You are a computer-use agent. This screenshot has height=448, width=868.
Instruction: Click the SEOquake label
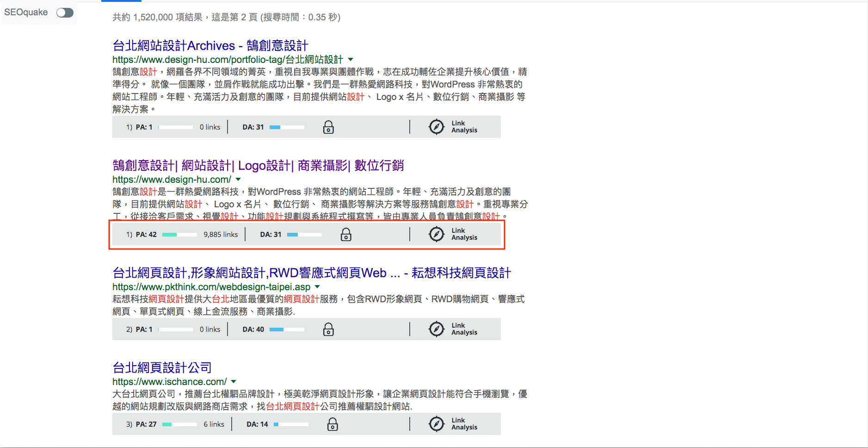click(26, 12)
